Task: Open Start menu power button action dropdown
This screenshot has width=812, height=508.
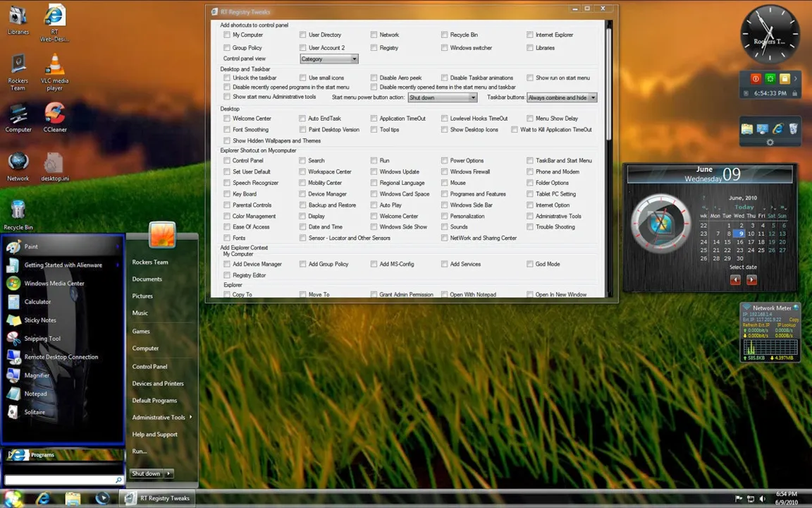Action: pyautogui.click(x=442, y=97)
